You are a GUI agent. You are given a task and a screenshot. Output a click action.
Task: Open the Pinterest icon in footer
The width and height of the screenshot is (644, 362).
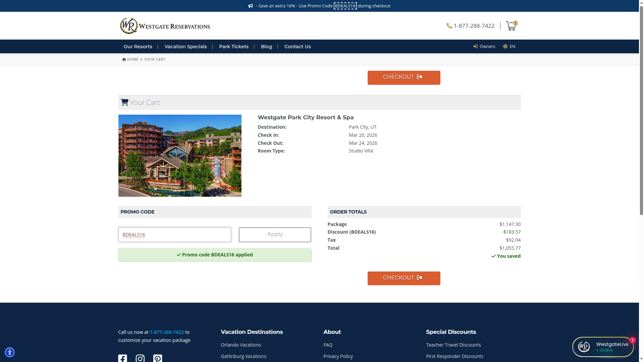[157, 358]
